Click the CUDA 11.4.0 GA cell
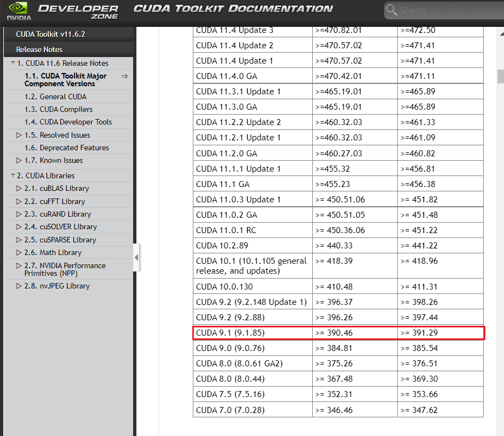 click(253, 76)
